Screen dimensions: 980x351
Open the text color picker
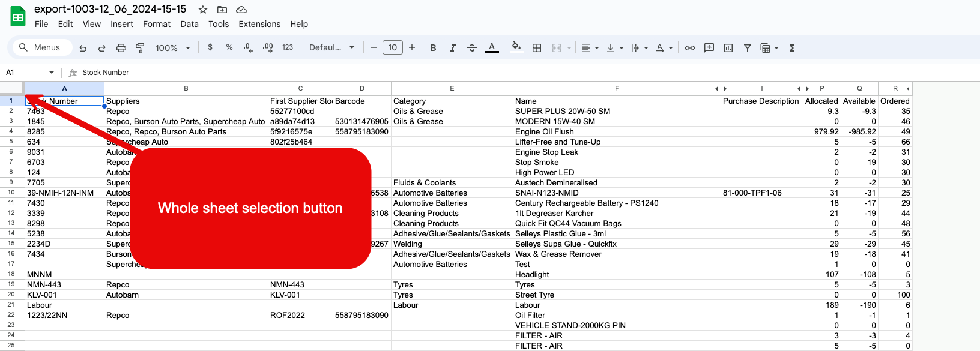[492, 48]
